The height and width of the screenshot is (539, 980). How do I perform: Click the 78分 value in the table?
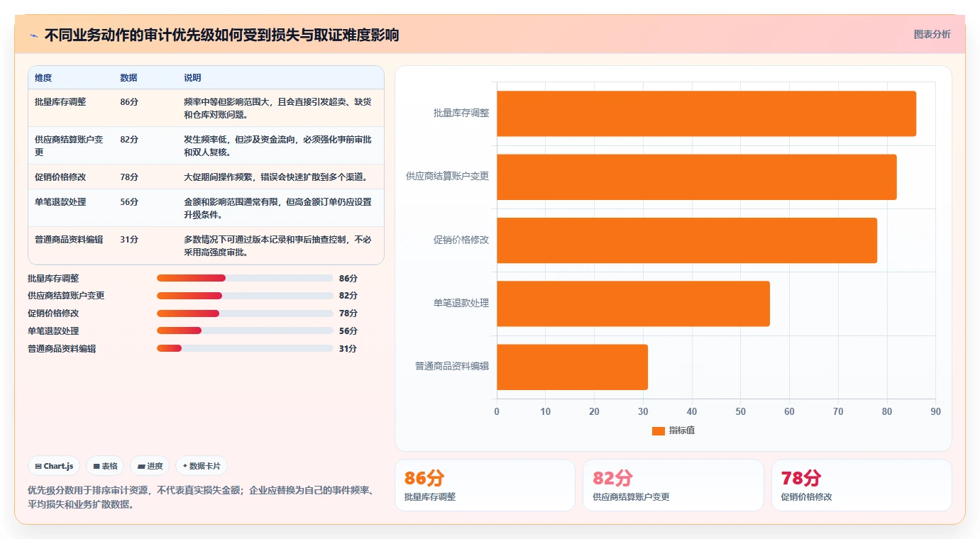click(129, 177)
